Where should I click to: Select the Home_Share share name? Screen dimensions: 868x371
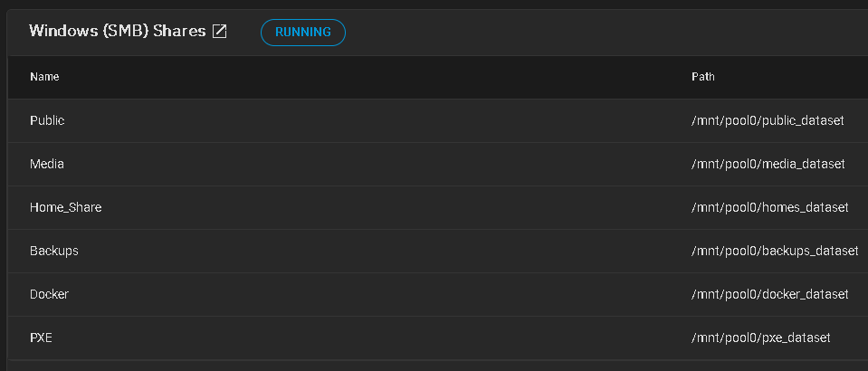[65, 207]
